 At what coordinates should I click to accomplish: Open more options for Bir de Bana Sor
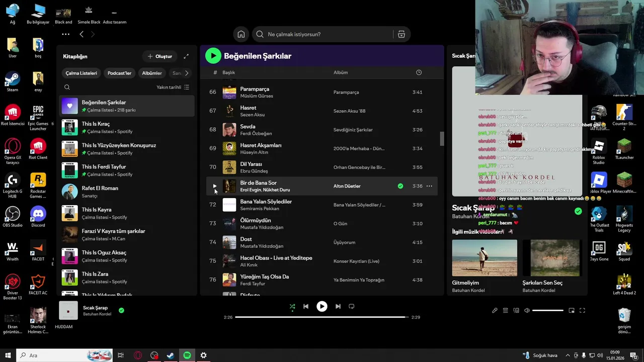(429, 186)
